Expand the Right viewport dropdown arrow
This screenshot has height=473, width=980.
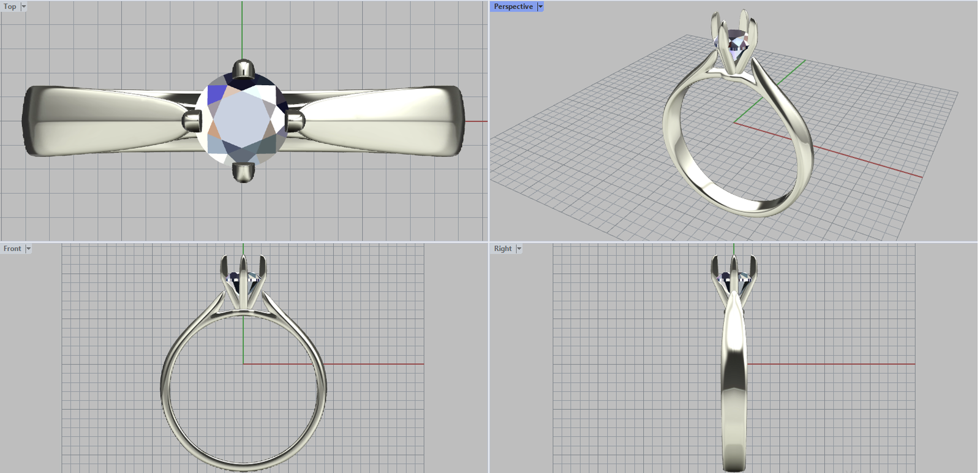519,249
